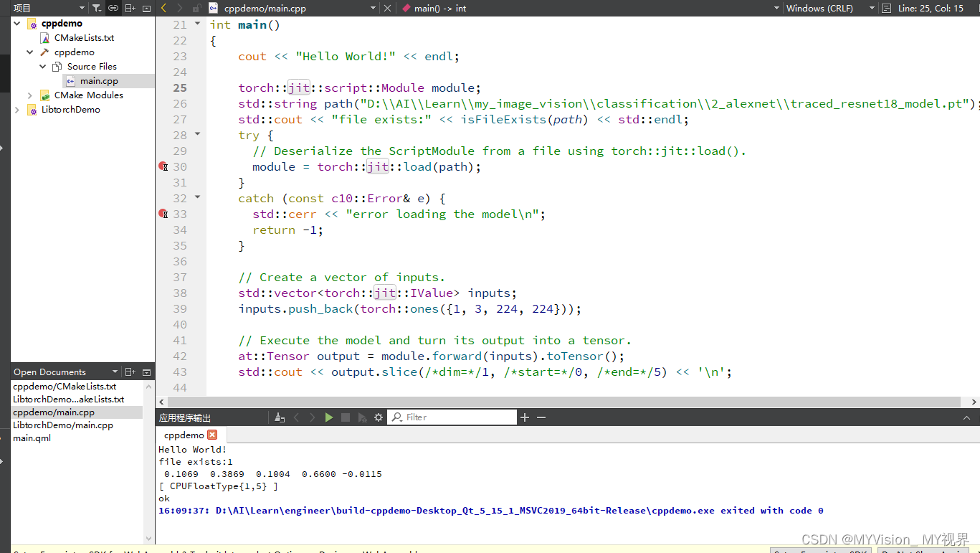Go to previous item in output pane
Screen dimensions: 980x553
(x=297, y=417)
